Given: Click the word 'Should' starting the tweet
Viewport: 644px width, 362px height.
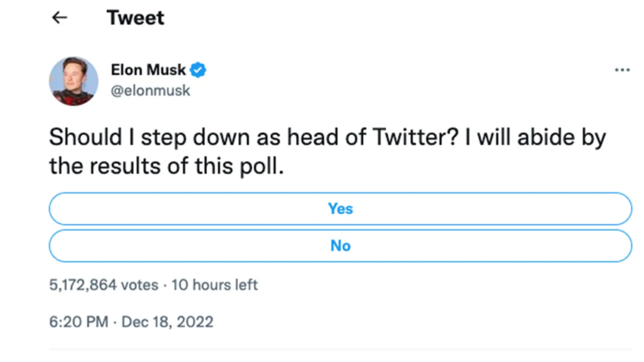Looking at the screenshot, I should pyautogui.click(x=86, y=137).
